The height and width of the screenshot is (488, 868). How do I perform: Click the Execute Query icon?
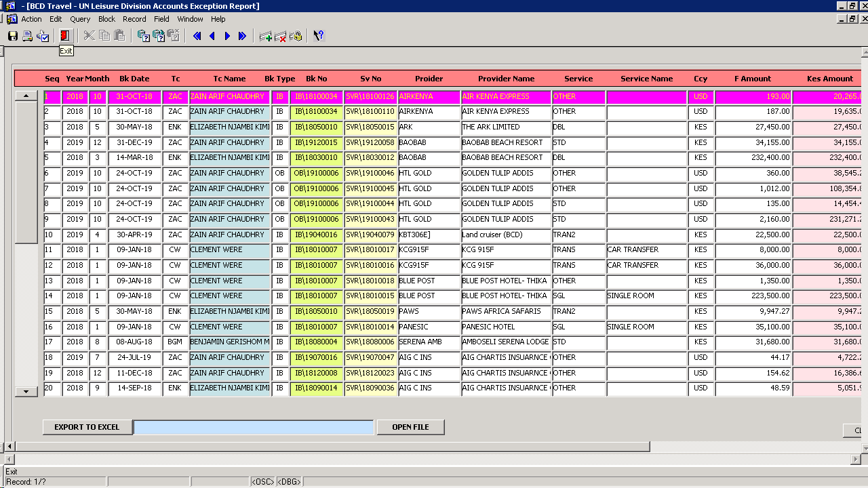(x=158, y=36)
